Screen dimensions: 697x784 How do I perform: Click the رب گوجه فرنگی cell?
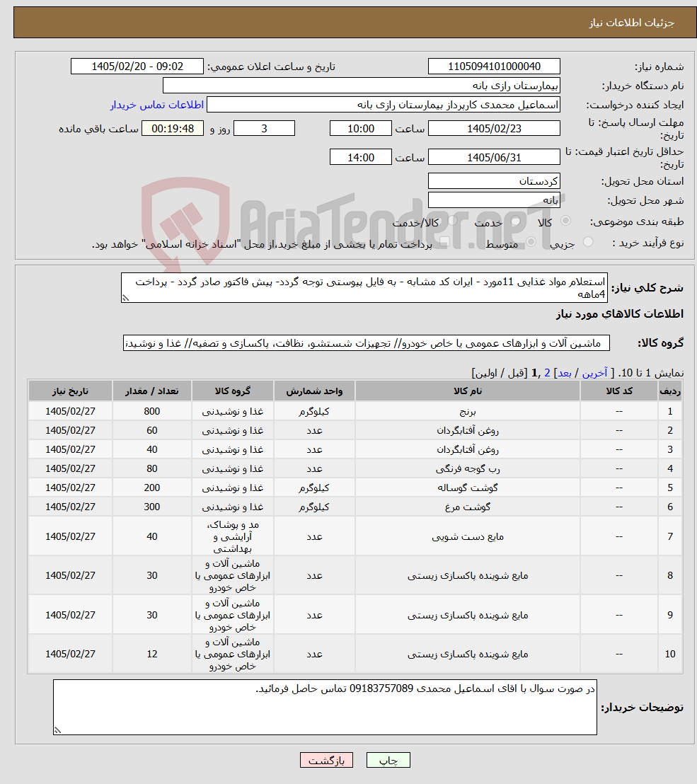(468, 468)
